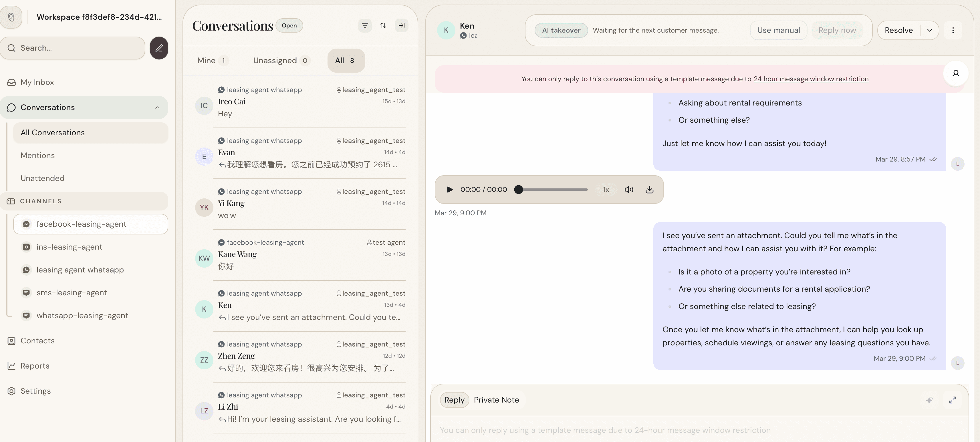Open the conversation filter icon
Screen dimensions: 980x442
[365, 25]
